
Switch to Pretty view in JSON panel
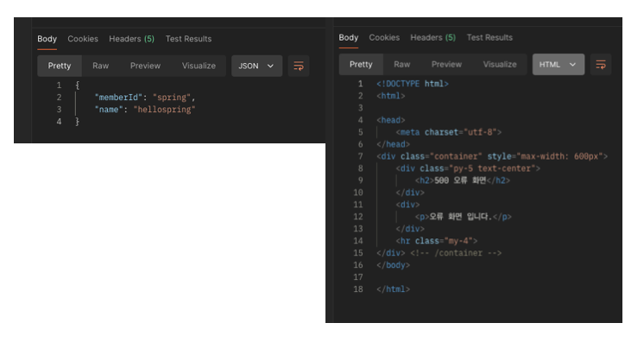click(60, 66)
